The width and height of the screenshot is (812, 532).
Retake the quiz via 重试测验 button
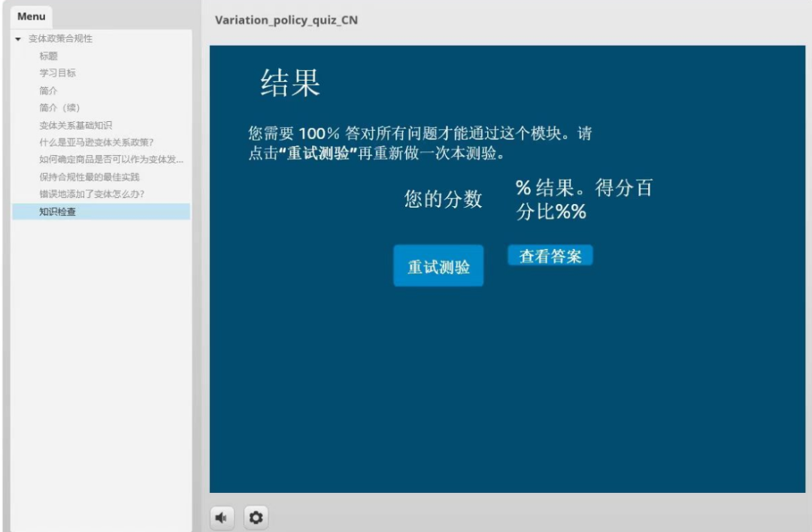pyautogui.click(x=438, y=265)
